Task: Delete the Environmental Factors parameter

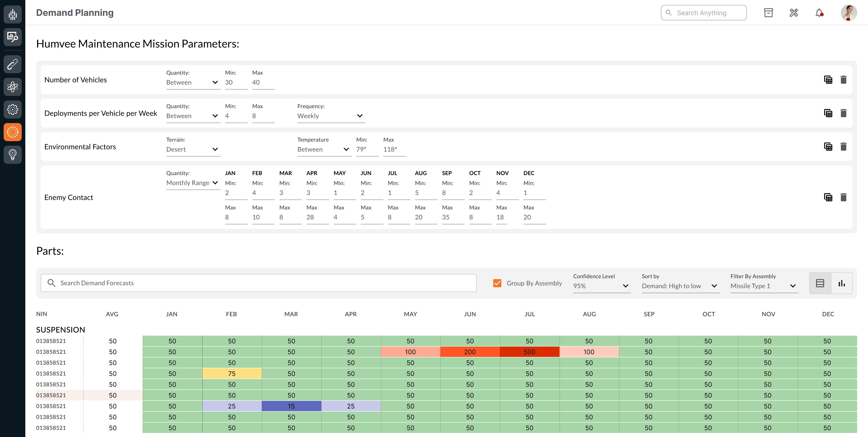Action: coord(843,147)
